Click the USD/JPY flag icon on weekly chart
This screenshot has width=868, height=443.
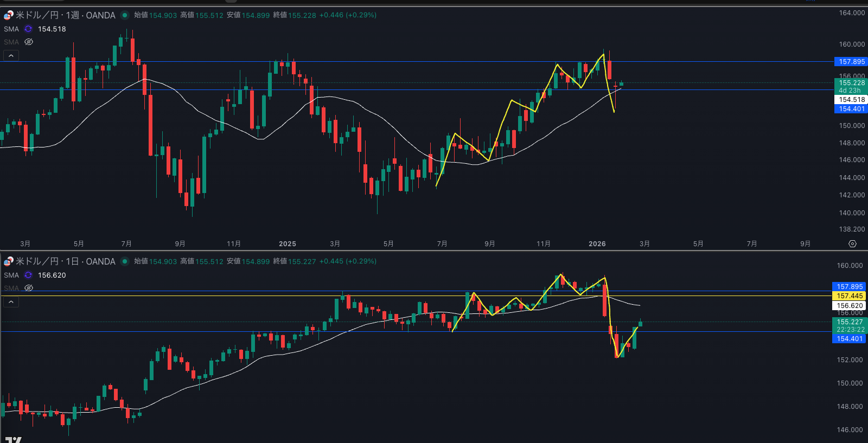click(8, 15)
